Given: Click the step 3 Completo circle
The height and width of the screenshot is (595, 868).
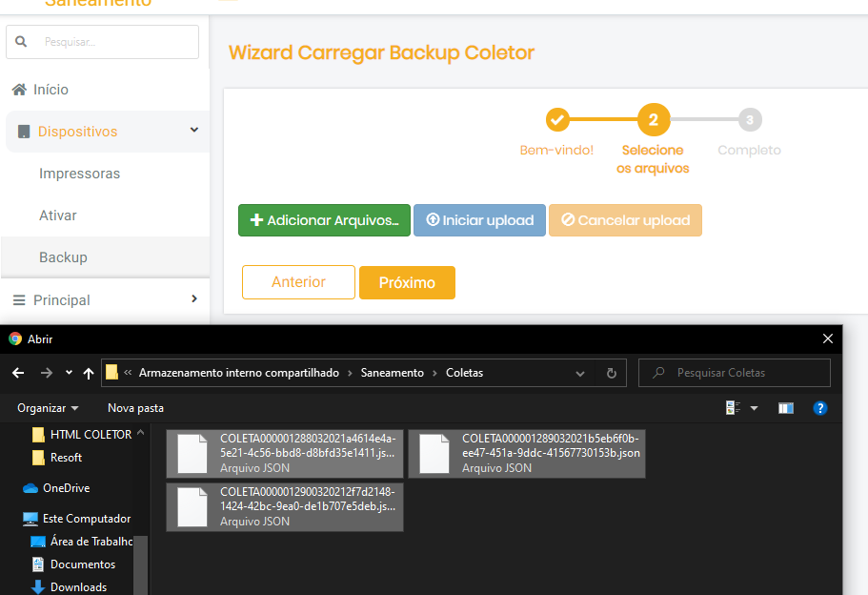Looking at the screenshot, I should [x=750, y=120].
